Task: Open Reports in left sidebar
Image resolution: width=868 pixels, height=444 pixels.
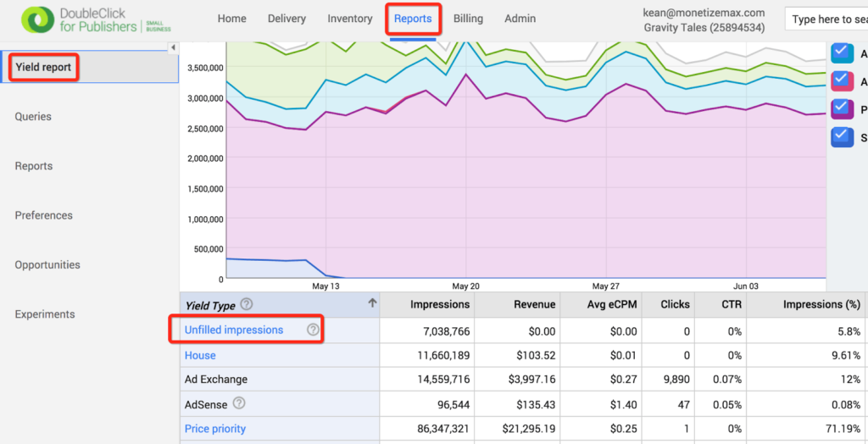Action: coord(34,166)
